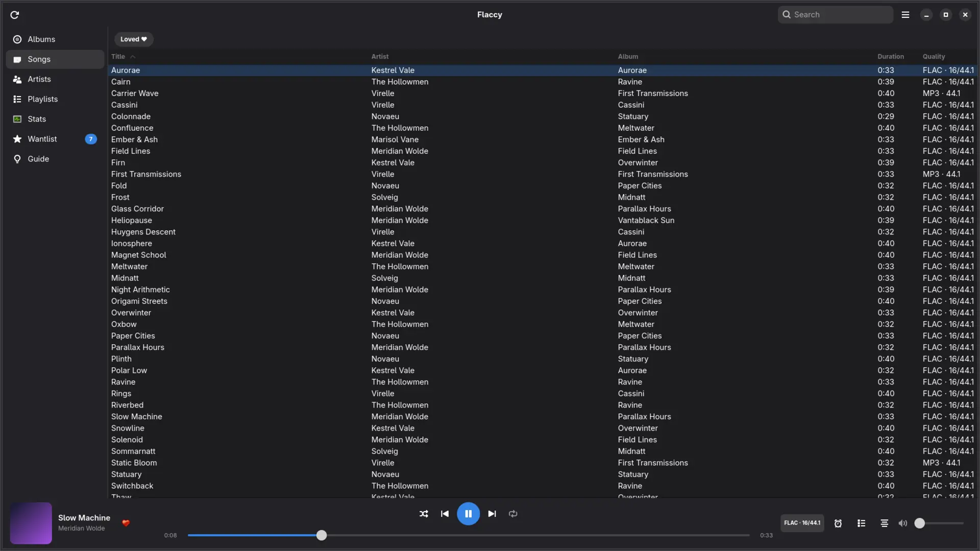Open Albums in the sidebar

coord(55,39)
